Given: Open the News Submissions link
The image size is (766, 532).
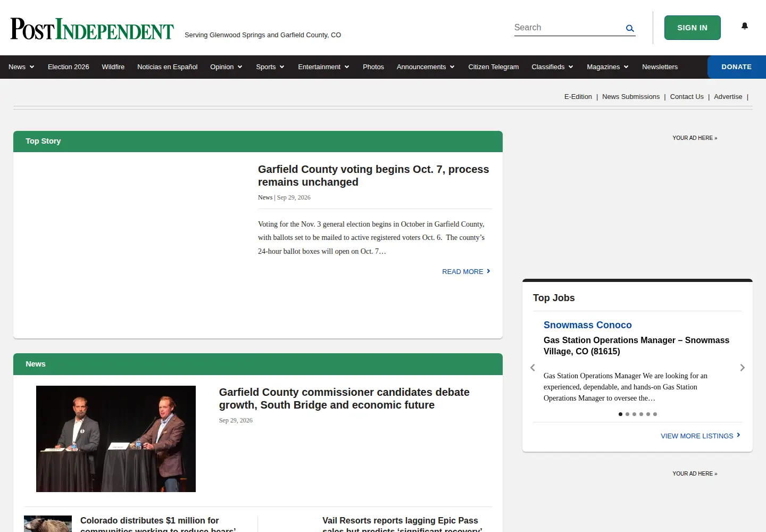Looking at the screenshot, I should (x=631, y=97).
